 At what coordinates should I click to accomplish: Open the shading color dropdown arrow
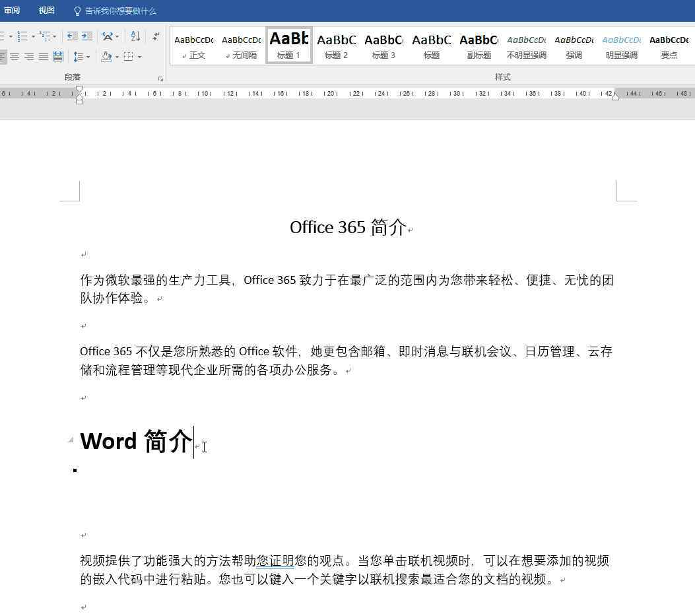point(117,57)
